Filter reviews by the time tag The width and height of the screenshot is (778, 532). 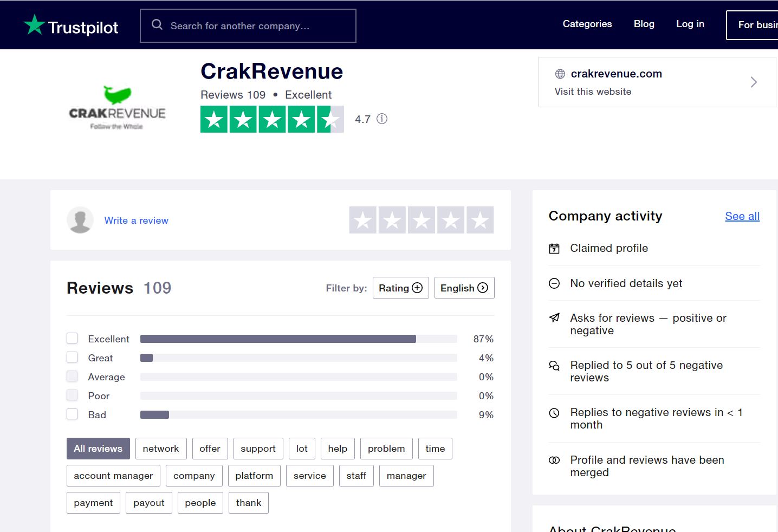coord(435,449)
